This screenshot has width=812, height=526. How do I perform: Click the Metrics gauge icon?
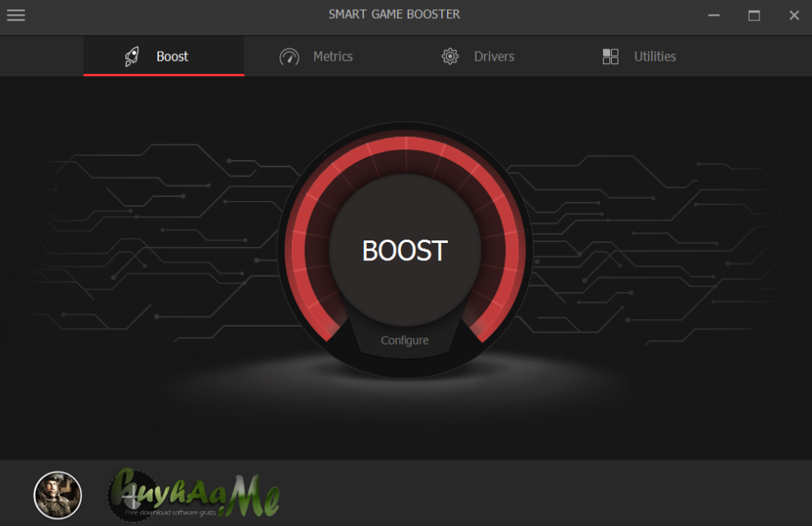(x=290, y=57)
